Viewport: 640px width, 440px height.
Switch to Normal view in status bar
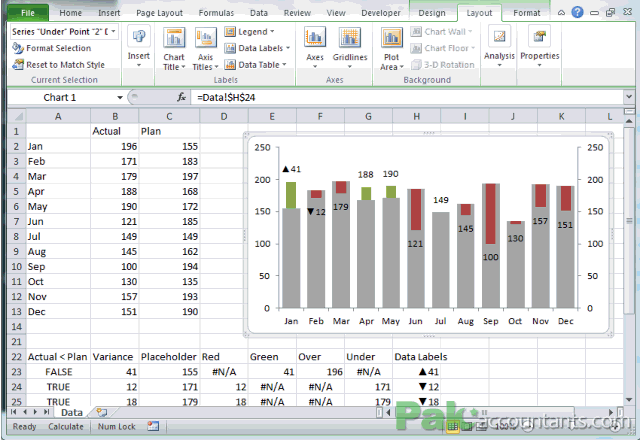(452, 427)
